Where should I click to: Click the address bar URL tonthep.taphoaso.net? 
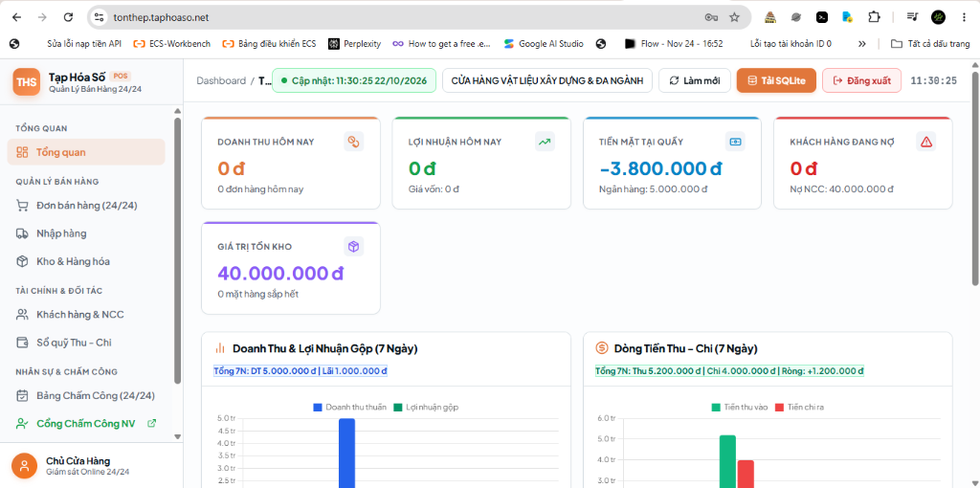[161, 17]
